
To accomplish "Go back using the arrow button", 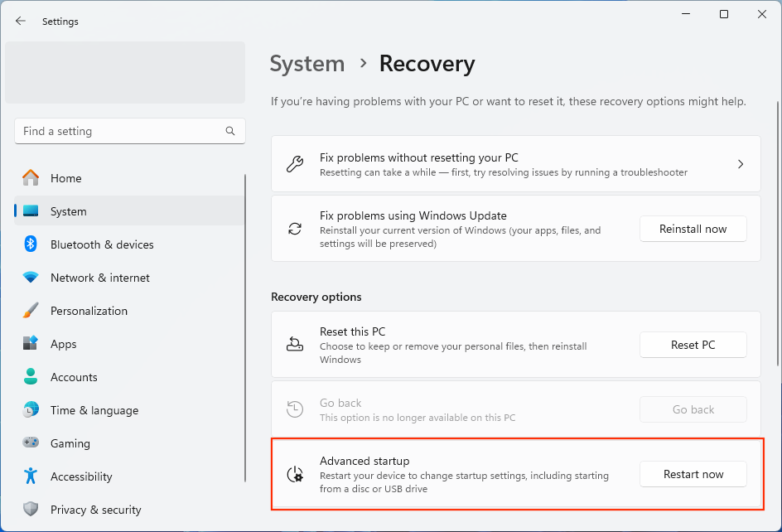I will (21, 22).
